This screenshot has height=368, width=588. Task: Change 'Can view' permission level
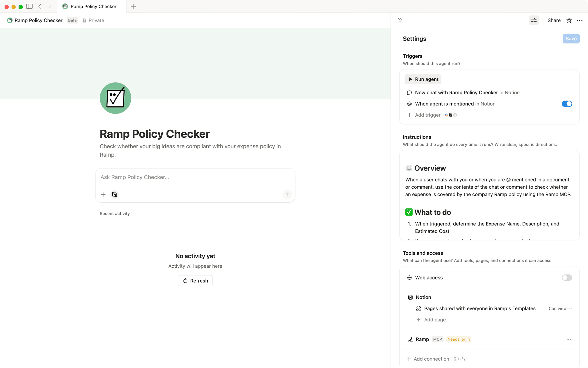[x=560, y=308]
